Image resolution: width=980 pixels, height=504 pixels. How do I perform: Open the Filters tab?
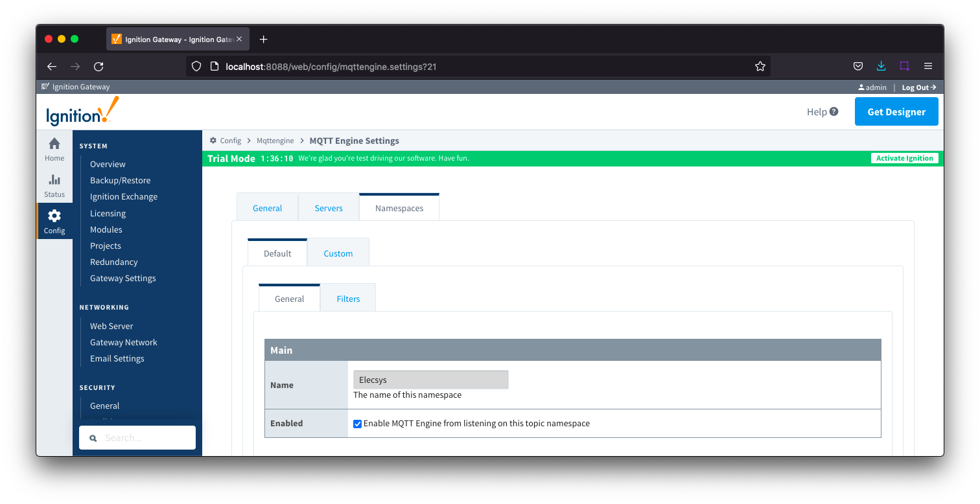click(x=348, y=299)
